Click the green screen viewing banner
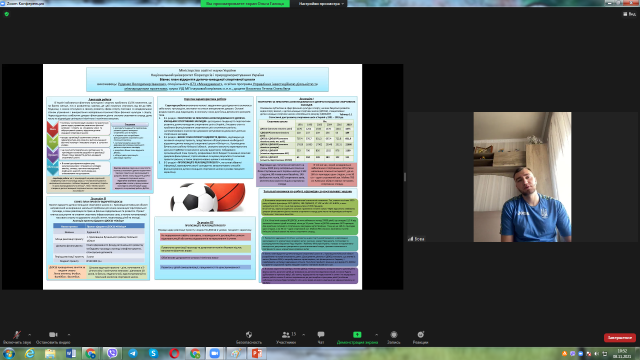The width and height of the screenshot is (640, 360). (245, 4)
